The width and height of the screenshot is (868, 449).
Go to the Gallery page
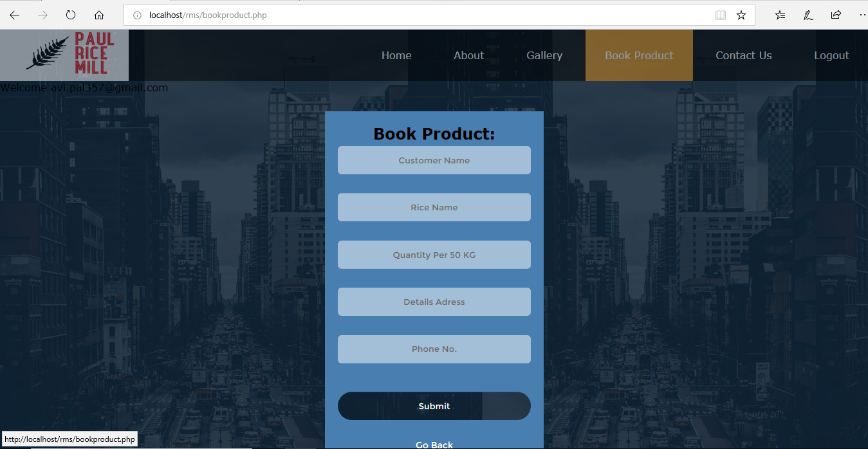tap(544, 55)
